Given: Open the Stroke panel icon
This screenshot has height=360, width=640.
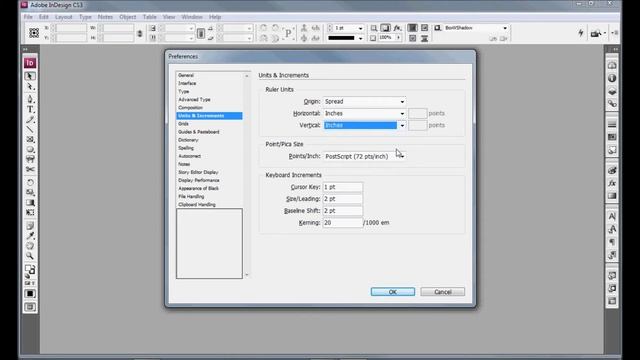Looking at the screenshot, I should pyautogui.click(x=612, y=124).
